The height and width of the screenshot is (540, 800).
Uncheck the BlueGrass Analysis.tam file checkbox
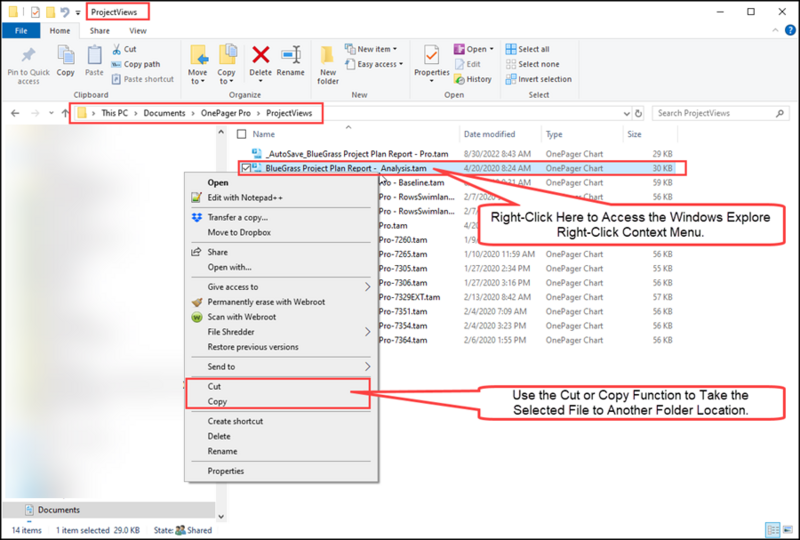[246, 168]
